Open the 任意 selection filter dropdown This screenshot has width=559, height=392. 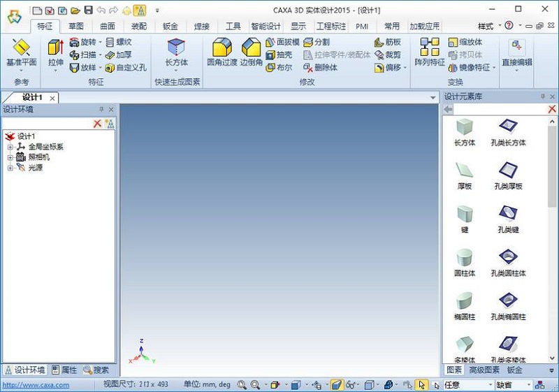[x=467, y=384]
